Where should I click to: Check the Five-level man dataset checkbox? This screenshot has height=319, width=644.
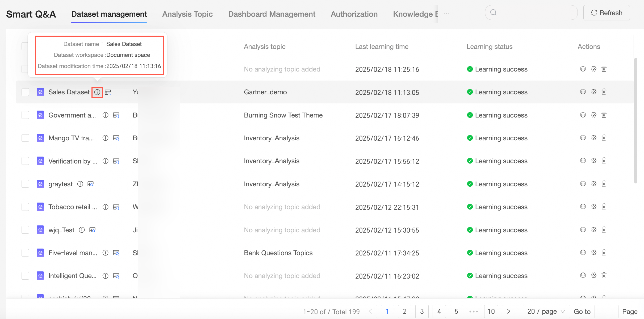pyautogui.click(x=25, y=253)
